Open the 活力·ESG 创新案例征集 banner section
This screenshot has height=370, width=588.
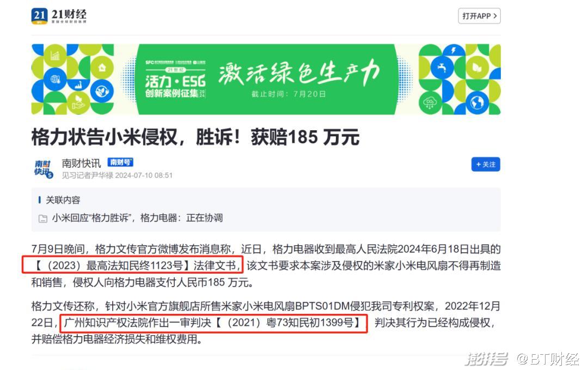175,83
